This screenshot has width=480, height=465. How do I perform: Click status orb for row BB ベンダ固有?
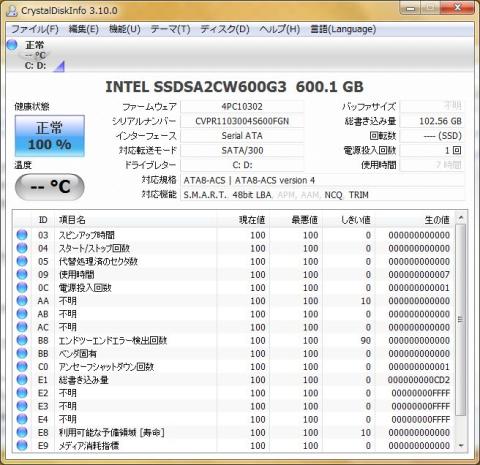click(22, 353)
